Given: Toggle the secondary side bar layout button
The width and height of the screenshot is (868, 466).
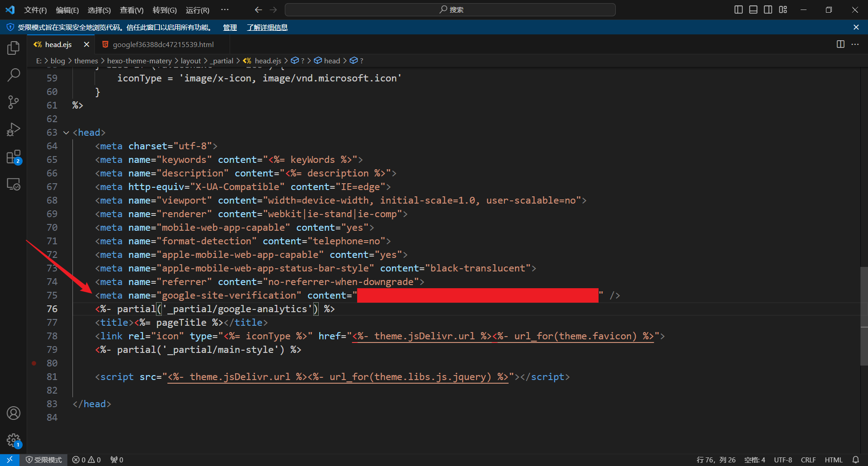Looking at the screenshot, I should 768,10.
